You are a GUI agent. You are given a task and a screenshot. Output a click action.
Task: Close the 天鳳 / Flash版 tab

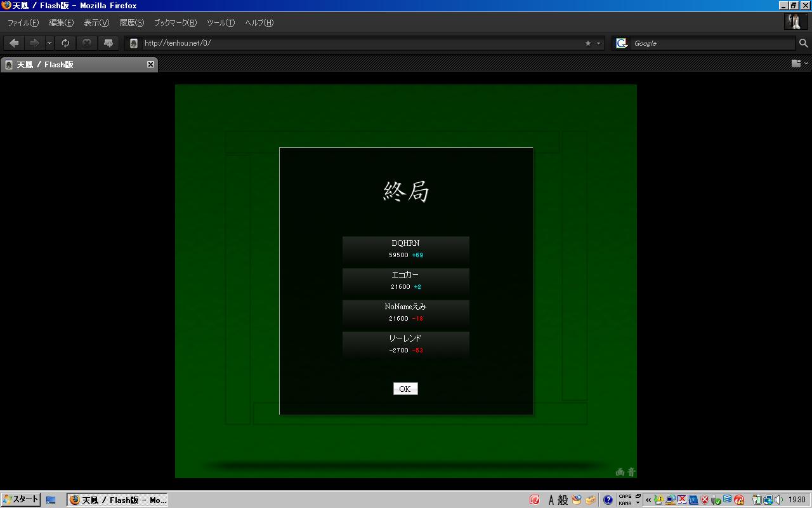click(x=150, y=64)
